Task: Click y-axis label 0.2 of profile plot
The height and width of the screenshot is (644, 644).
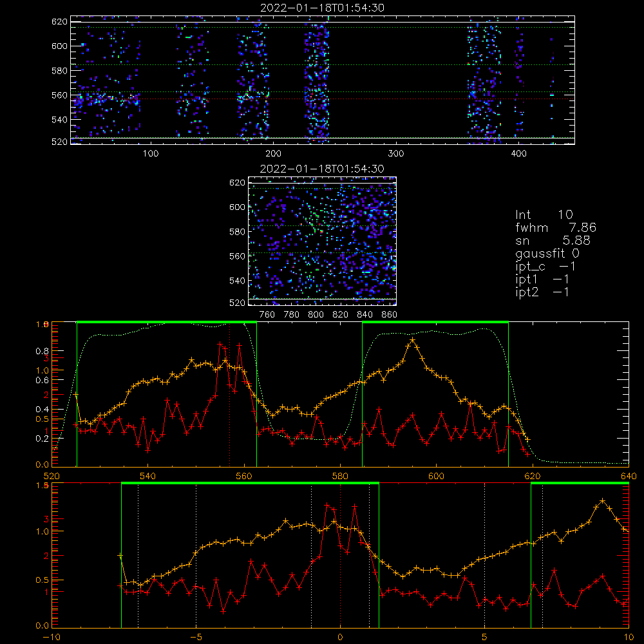Action: (42, 439)
